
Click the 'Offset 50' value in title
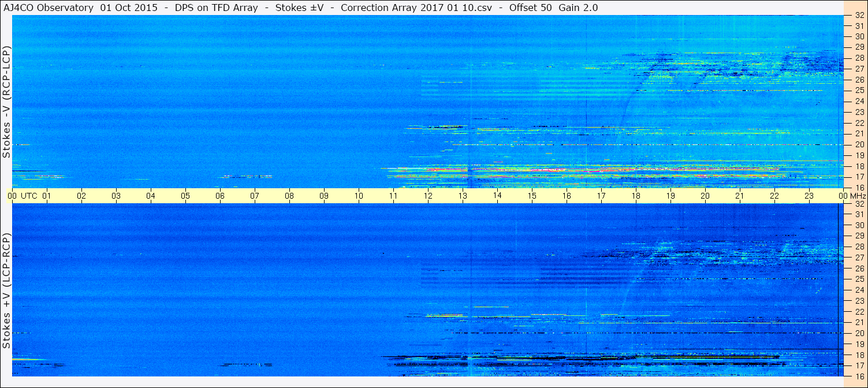530,8
